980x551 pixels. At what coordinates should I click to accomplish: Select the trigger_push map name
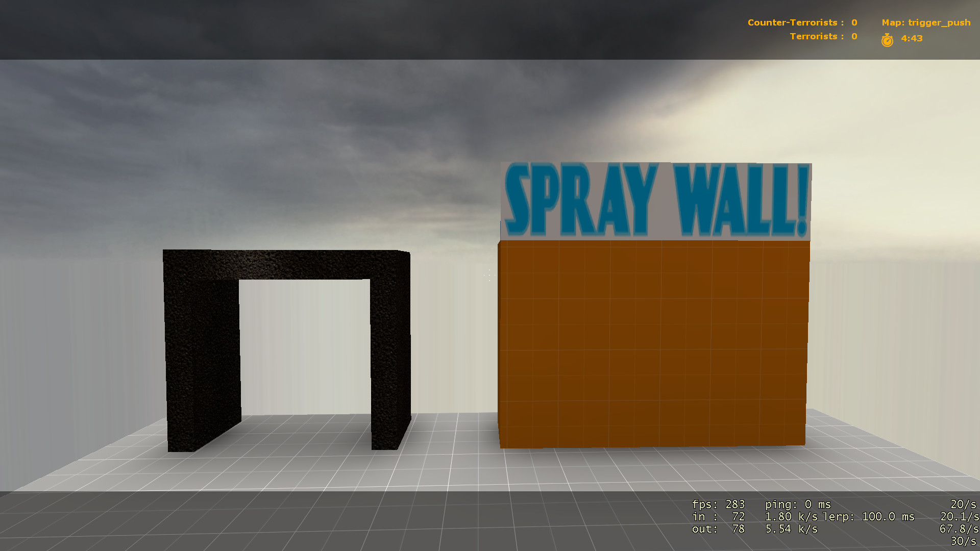coord(941,22)
